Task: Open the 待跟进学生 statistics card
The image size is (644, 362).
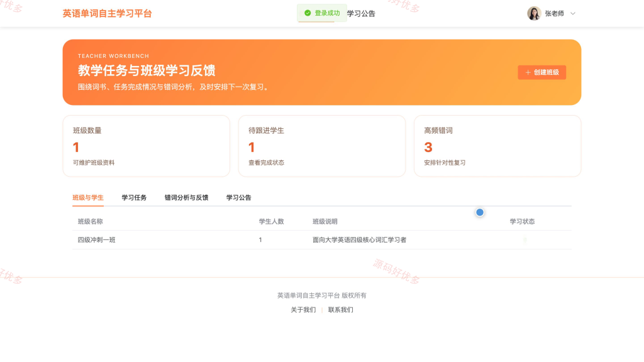Action: click(x=321, y=146)
